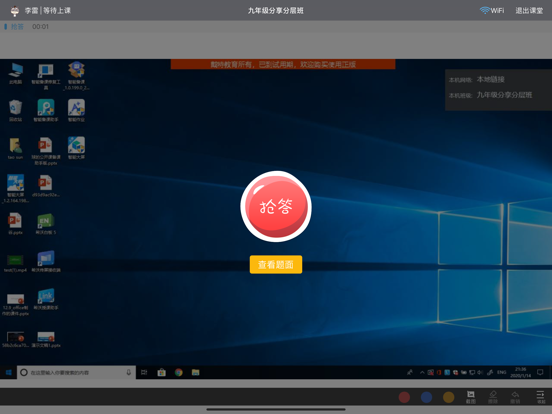552x414 pixels.
Task: Click the 截图 screenshot tool
Action: point(471,397)
